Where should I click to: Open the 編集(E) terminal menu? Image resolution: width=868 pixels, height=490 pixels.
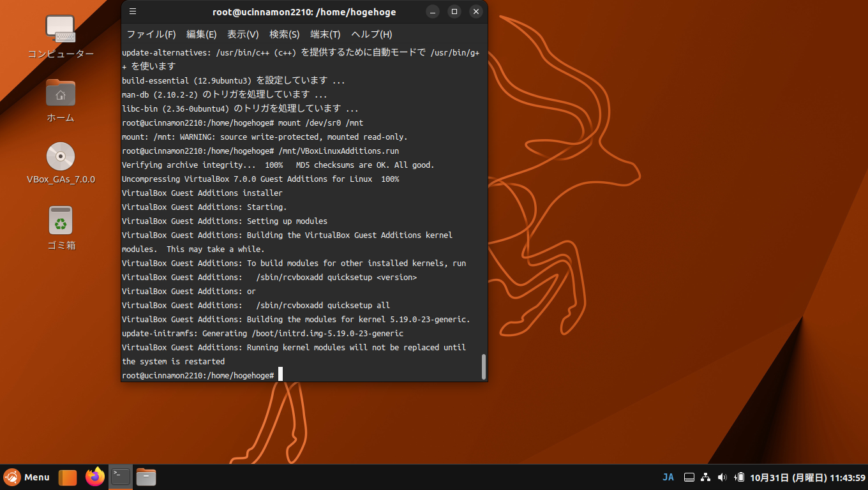pyautogui.click(x=201, y=34)
